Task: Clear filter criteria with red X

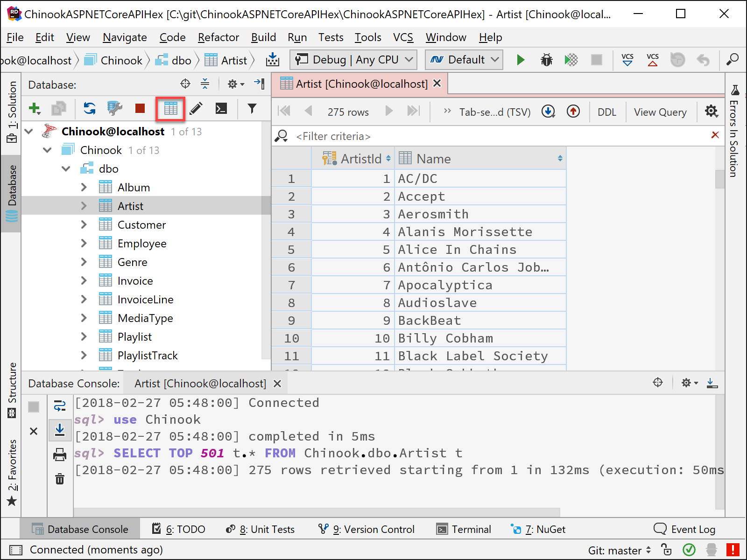Action: [715, 135]
